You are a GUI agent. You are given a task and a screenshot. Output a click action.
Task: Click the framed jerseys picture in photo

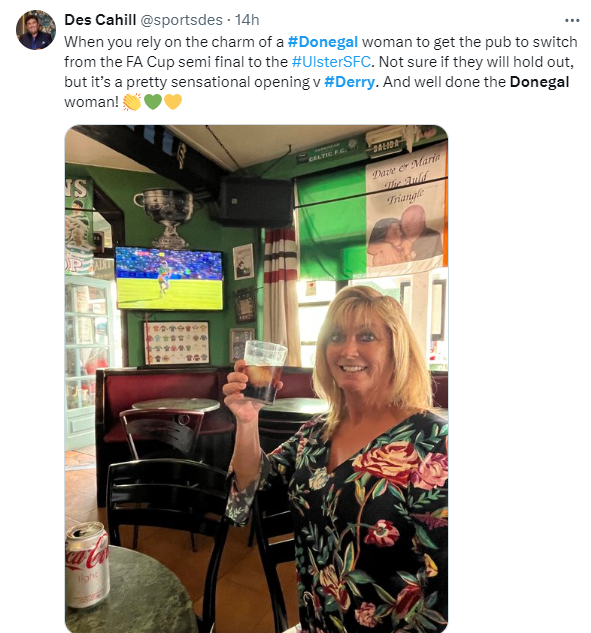(176, 343)
